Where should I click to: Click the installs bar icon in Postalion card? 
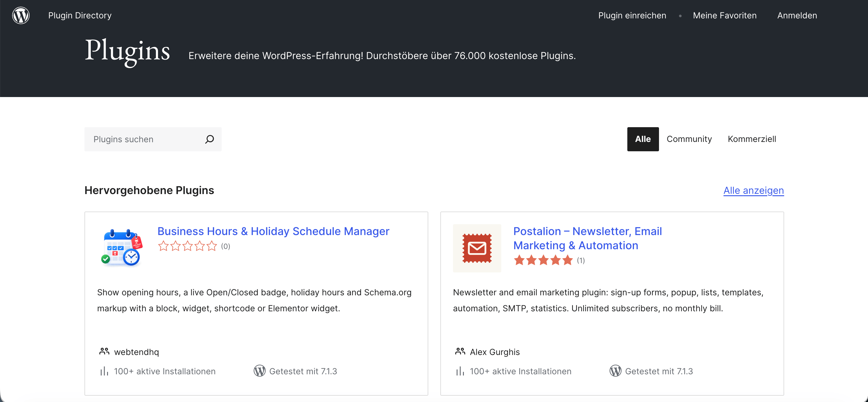(x=460, y=371)
